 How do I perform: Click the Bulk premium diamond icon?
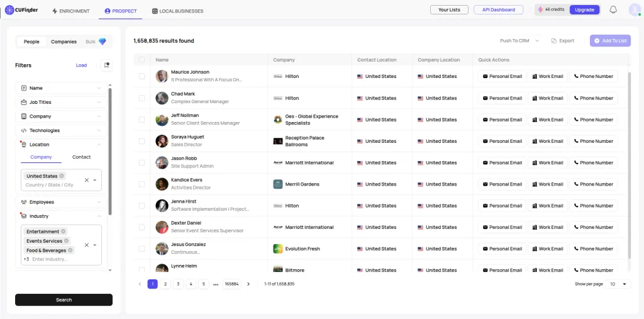(103, 42)
